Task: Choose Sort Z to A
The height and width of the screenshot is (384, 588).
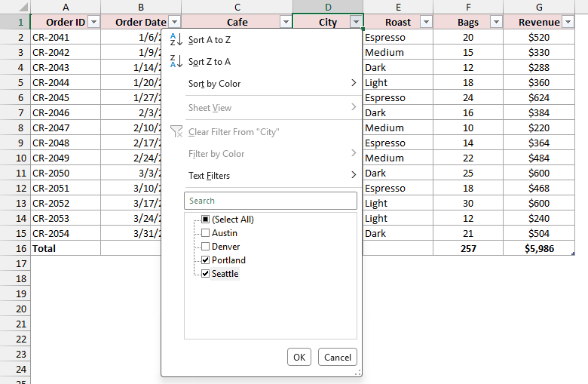Action: pos(262,61)
